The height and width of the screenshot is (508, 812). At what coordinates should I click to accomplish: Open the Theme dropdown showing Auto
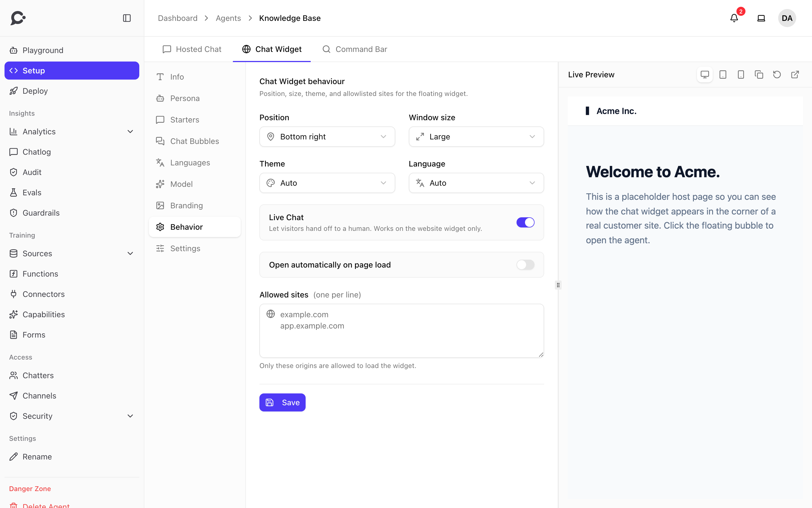click(x=327, y=183)
